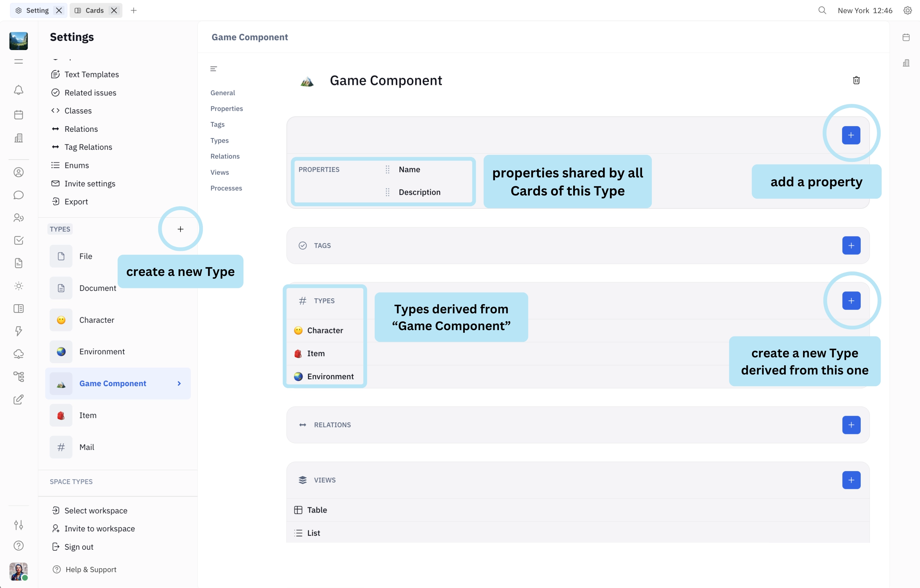Sign out of the workspace

tap(79, 547)
